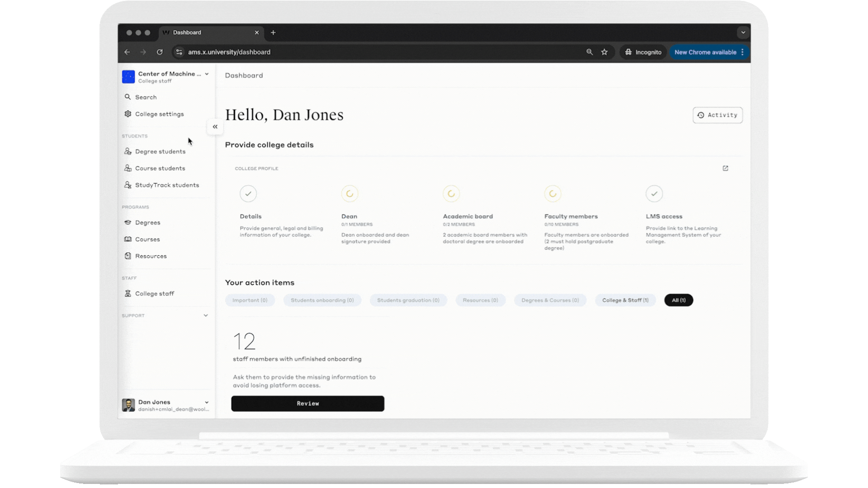The width and height of the screenshot is (868, 488).
Task: Reload the page in browser
Action: point(160,52)
